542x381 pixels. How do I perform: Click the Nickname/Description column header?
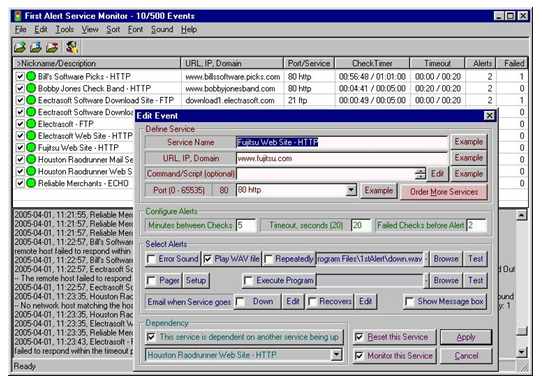[97, 63]
